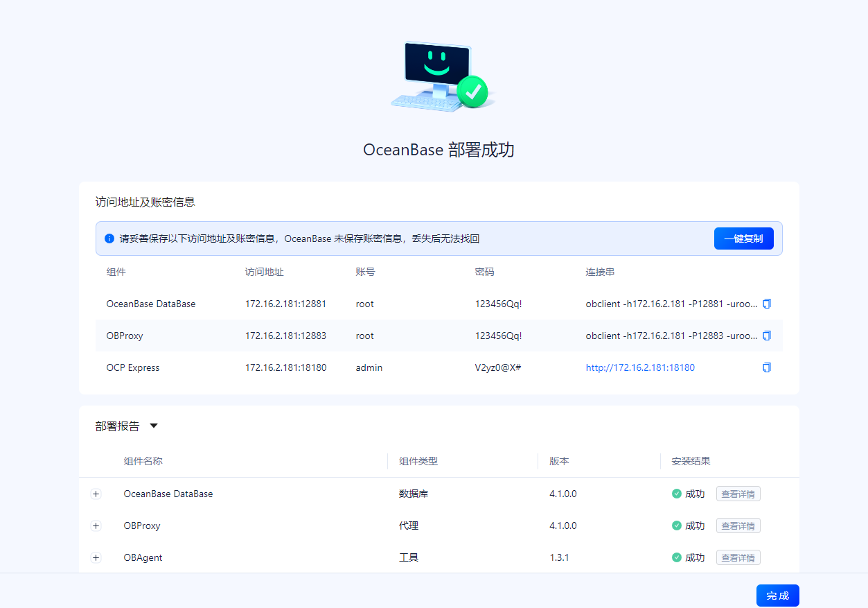This screenshot has height=608, width=868.
Task: Click the 版本 column header
Action: (x=559, y=461)
